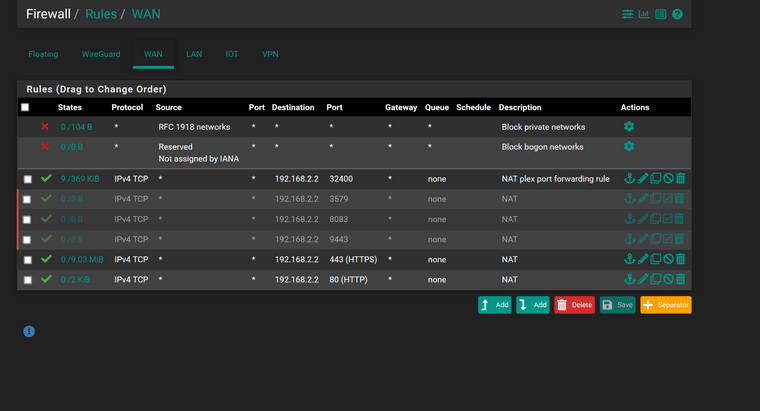Switch to the Floating tab
The height and width of the screenshot is (411, 760).
[x=43, y=54]
